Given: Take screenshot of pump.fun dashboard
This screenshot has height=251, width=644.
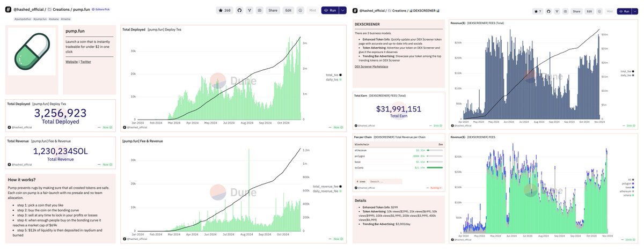Looking at the screenshot, I should (x=260, y=10).
